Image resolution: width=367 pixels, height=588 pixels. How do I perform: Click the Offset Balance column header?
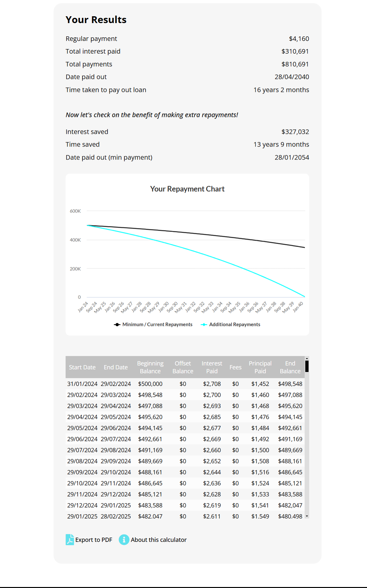pos(183,367)
